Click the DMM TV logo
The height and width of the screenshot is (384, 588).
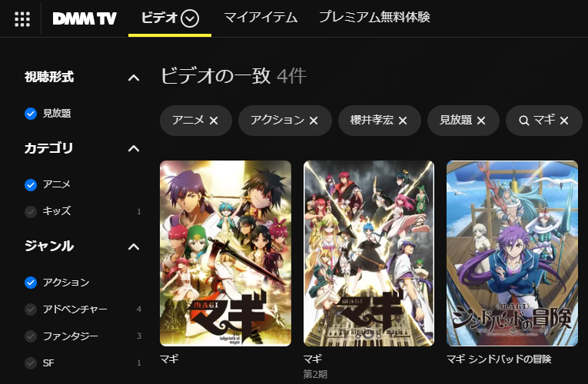(85, 18)
